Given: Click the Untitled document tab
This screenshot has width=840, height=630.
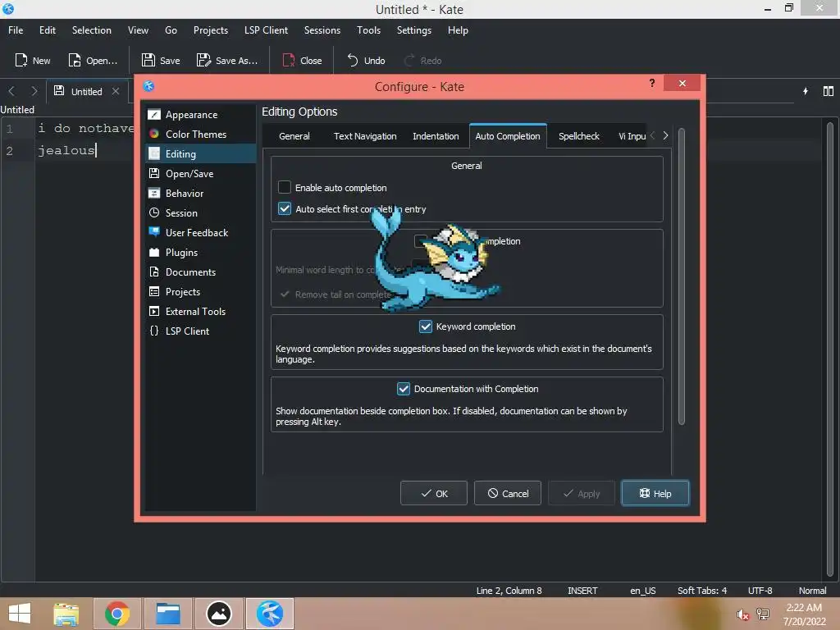Looking at the screenshot, I should [85, 91].
